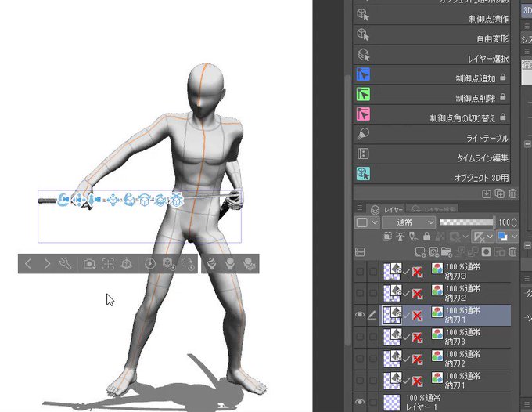Select the bottommost 納刀1 layer row
532x412 pixels.
point(446,381)
